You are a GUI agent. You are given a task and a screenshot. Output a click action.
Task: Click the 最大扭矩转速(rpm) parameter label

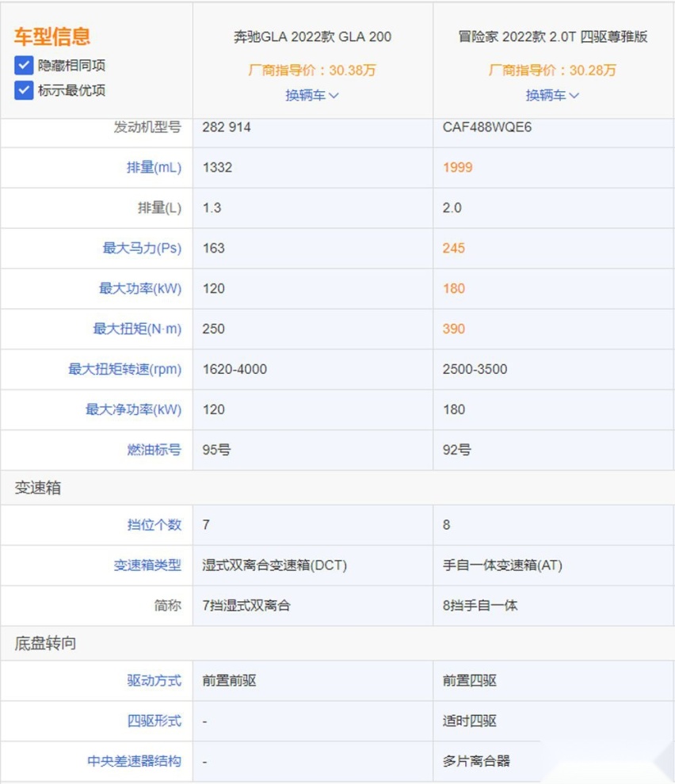point(124,369)
